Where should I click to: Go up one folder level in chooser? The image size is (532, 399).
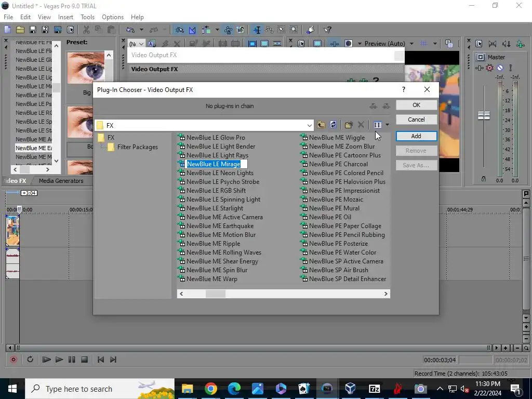pyautogui.click(x=321, y=125)
